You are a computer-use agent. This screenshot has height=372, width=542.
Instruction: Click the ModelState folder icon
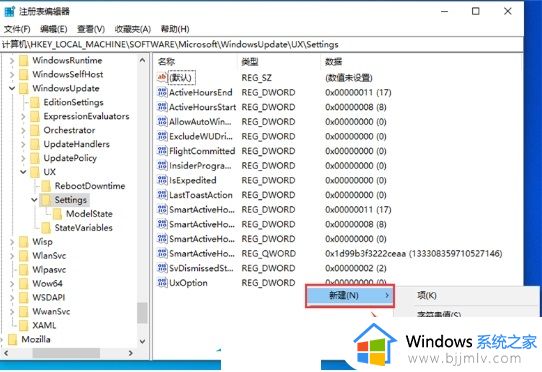tap(57, 214)
